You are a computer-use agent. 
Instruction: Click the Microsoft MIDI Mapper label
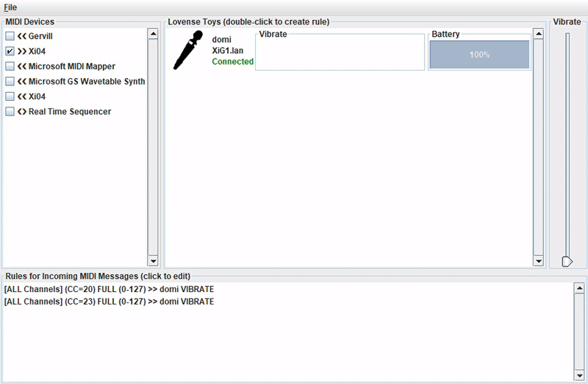72,66
